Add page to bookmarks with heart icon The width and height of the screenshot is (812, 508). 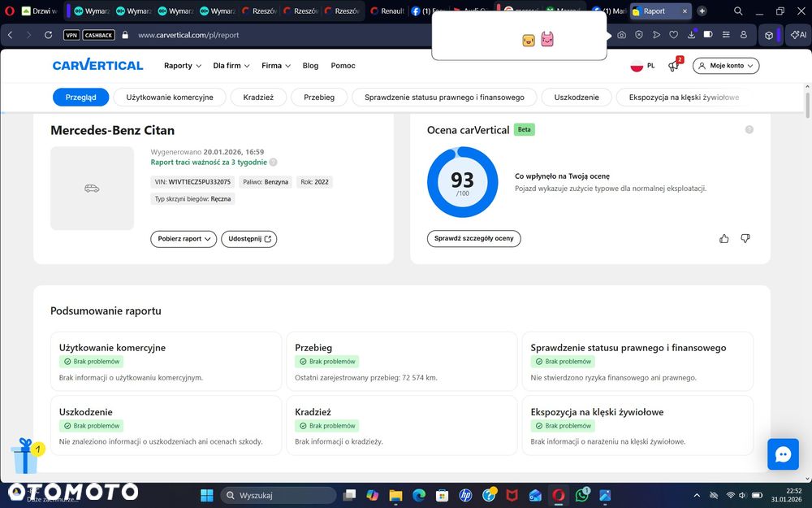click(x=673, y=35)
